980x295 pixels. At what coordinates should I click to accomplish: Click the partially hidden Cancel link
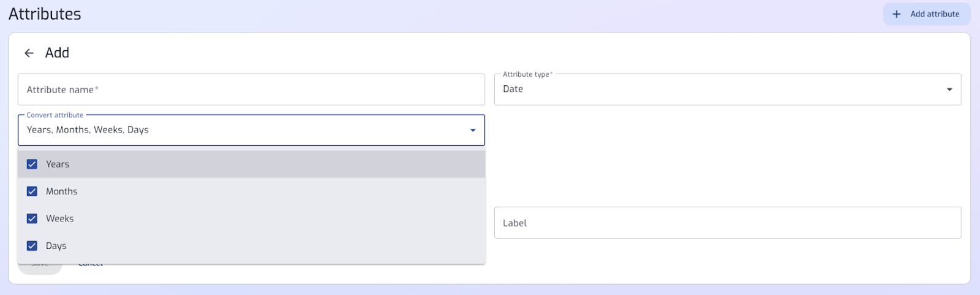pyautogui.click(x=91, y=266)
